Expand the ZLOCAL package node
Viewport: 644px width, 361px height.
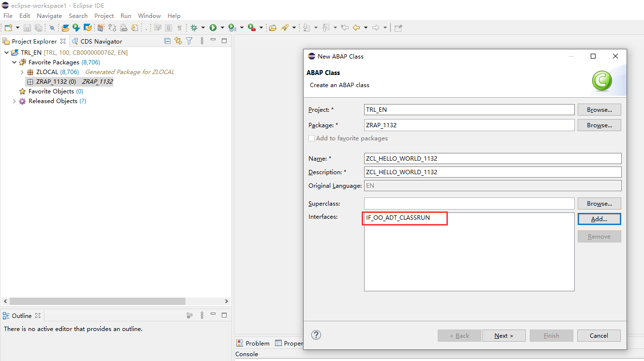[21, 72]
